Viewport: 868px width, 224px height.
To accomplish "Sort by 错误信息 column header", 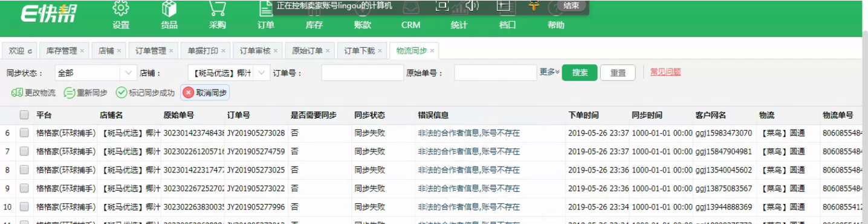I will coord(433,114).
